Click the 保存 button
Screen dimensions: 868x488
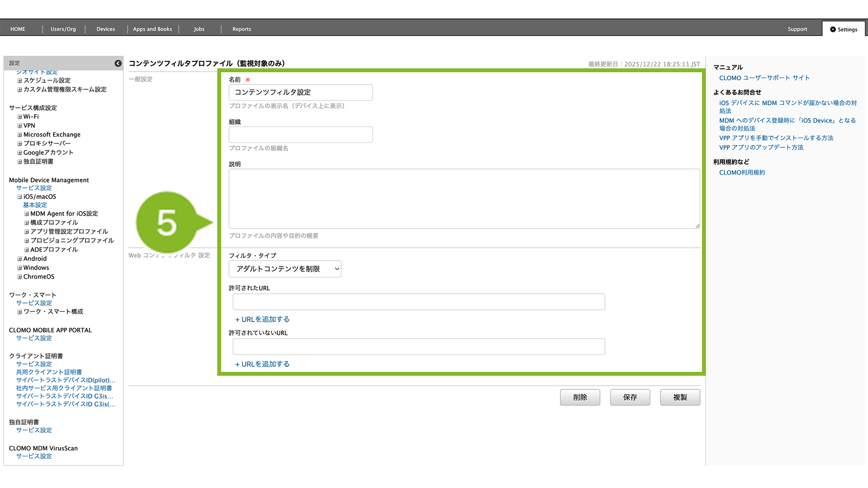click(x=630, y=397)
